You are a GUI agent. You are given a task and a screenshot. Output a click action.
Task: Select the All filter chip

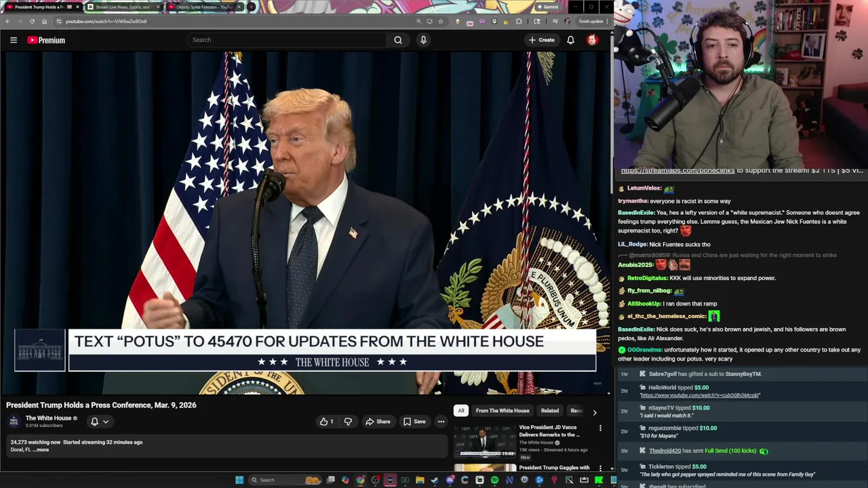coord(461,411)
